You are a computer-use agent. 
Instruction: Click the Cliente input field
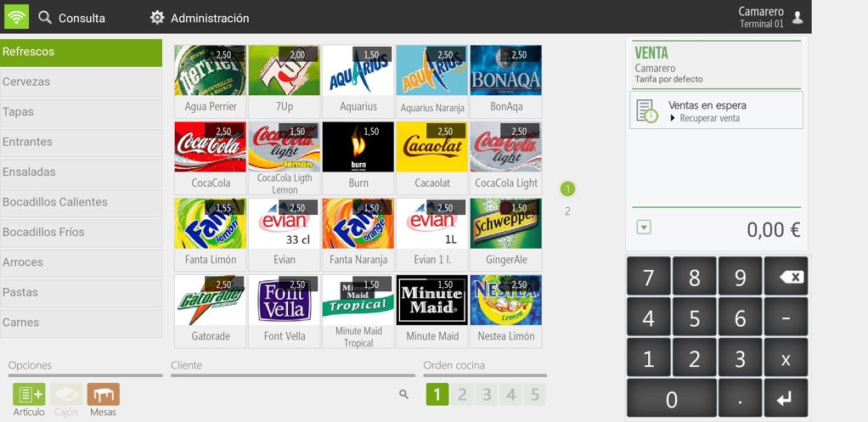[x=284, y=394]
